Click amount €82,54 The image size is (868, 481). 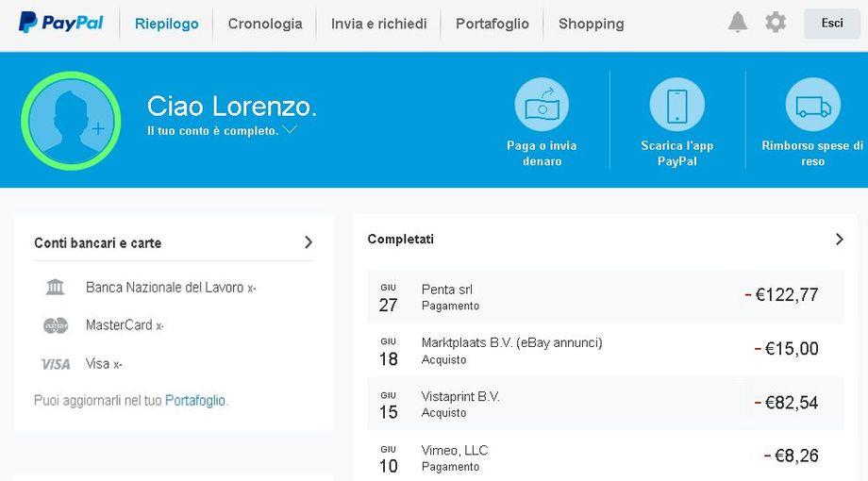coord(787,402)
